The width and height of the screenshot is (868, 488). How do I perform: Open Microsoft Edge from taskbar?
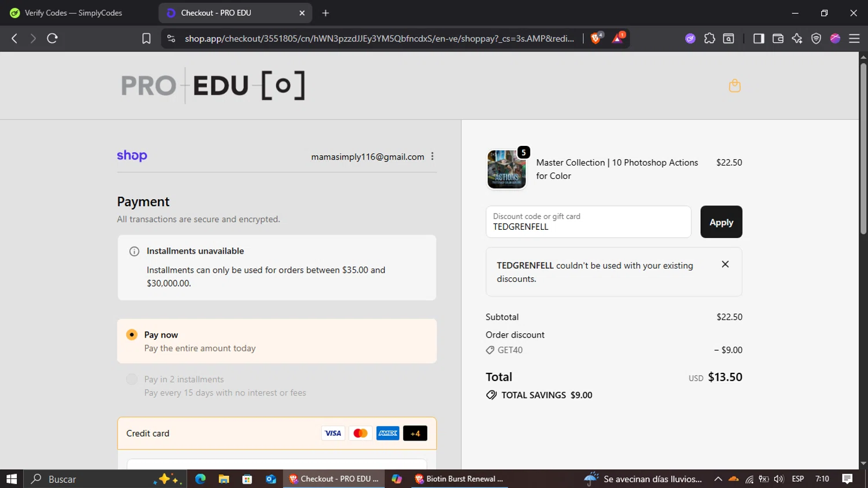coord(200,479)
